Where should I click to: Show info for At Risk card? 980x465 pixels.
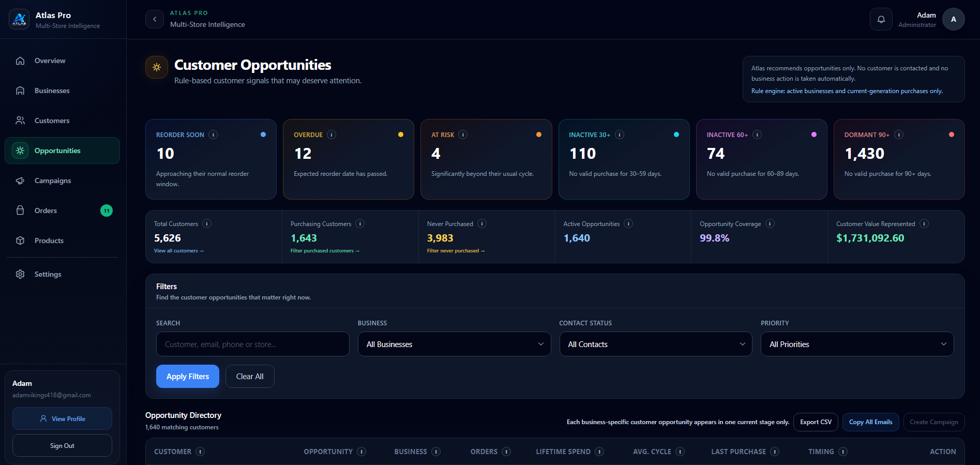463,134
